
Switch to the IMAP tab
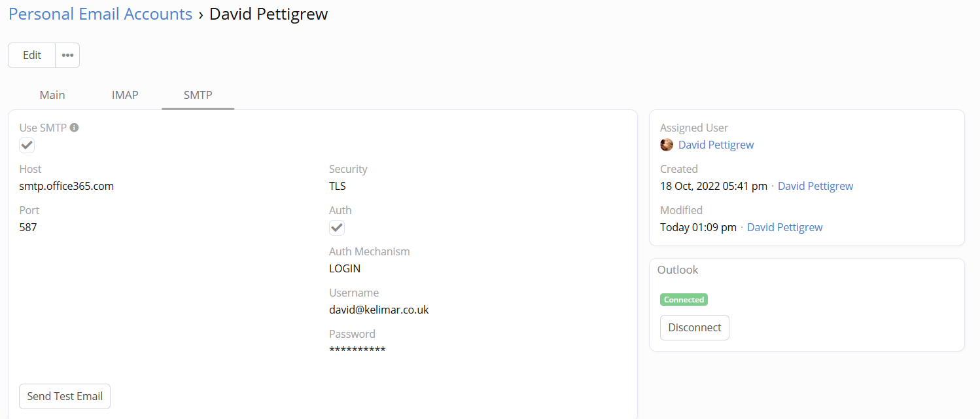tap(125, 95)
